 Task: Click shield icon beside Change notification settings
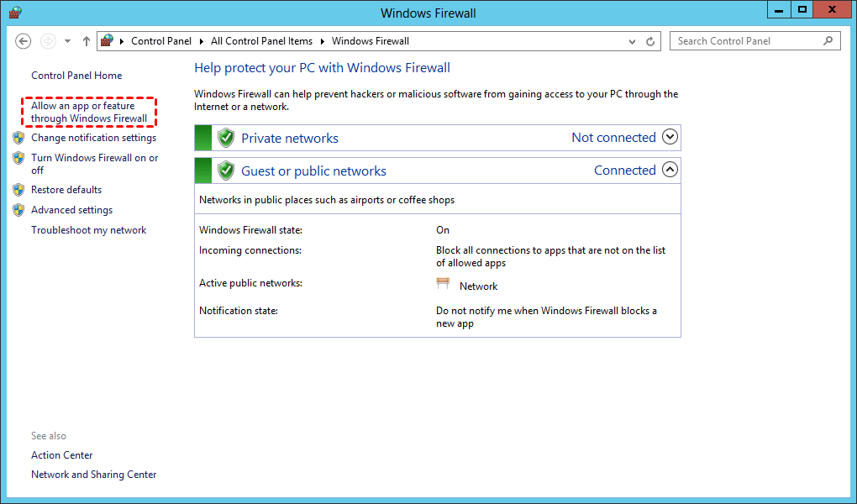click(x=18, y=138)
